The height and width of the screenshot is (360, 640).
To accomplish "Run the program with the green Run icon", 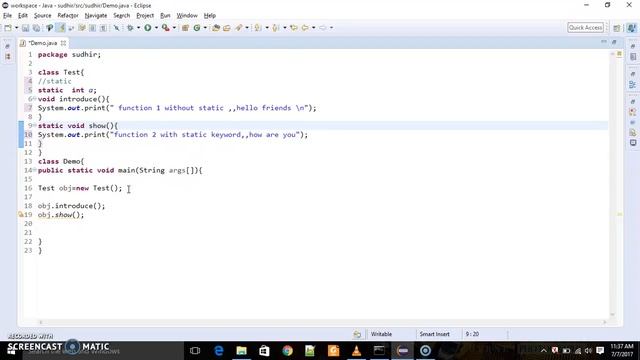I will pyautogui.click(x=148, y=28).
